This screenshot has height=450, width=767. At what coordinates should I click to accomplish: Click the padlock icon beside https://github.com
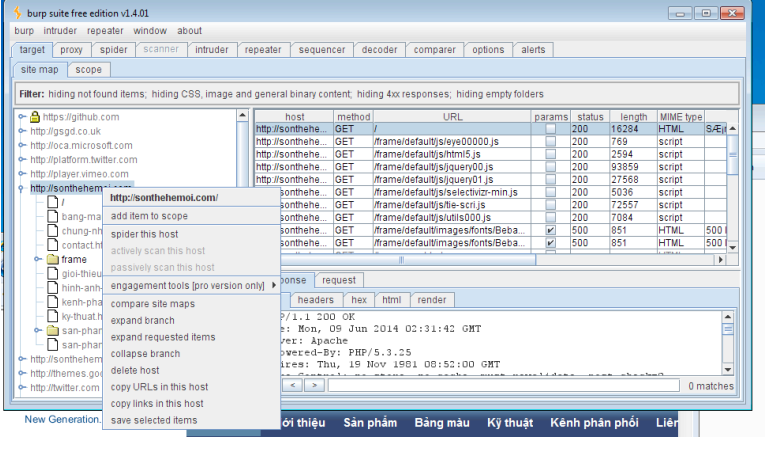click(x=35, y=117)
